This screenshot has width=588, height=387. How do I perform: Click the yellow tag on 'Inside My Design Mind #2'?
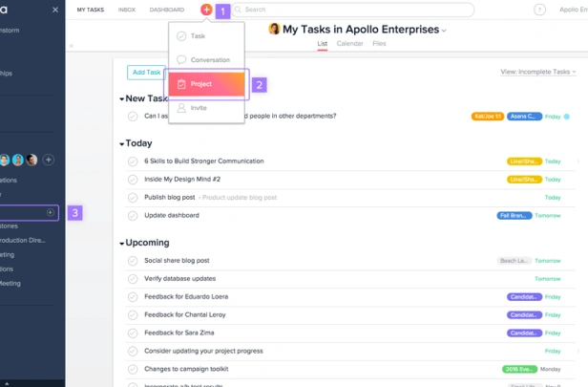[524, 179]
